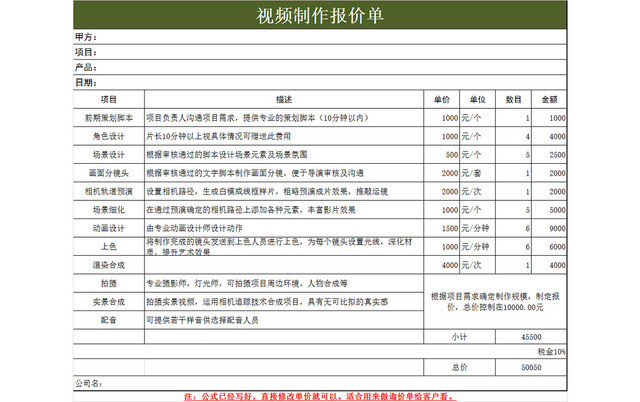Select the 上色 item cell
The width and height of the screenshot is (640, 402).
click(x=109, y=247)
